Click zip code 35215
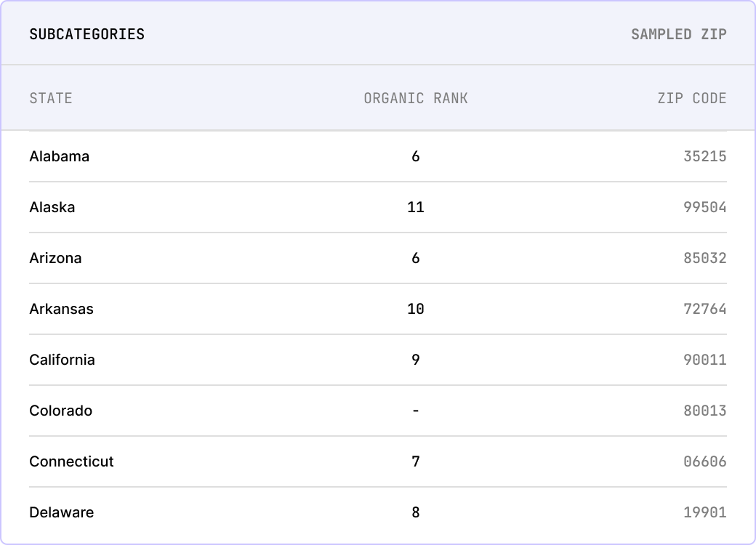Screen dimensions: 756x545 tap(705, 156)
